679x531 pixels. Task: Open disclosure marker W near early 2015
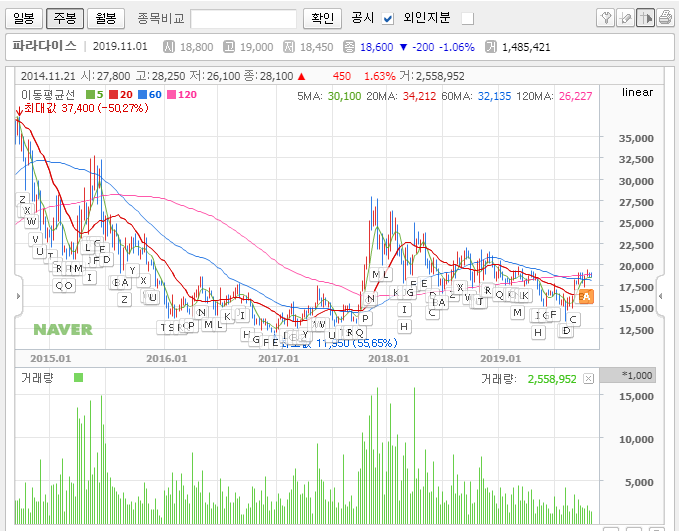pos(32,222)
